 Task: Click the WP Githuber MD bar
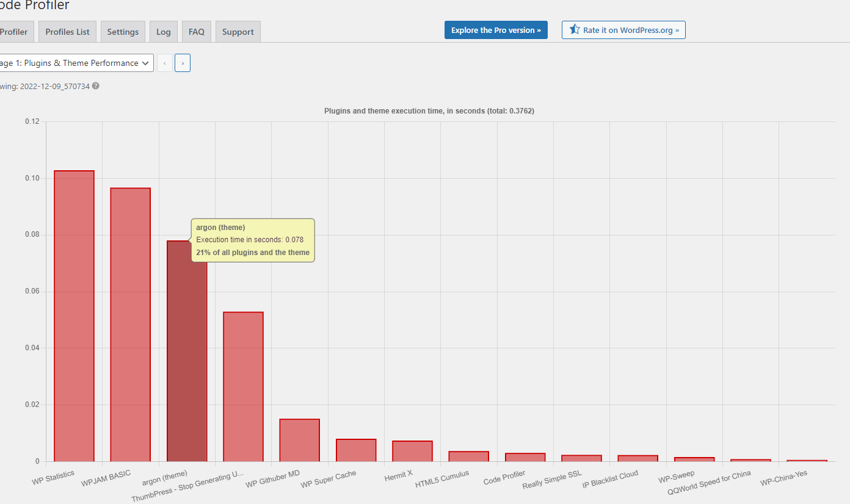tap(299, 440)
